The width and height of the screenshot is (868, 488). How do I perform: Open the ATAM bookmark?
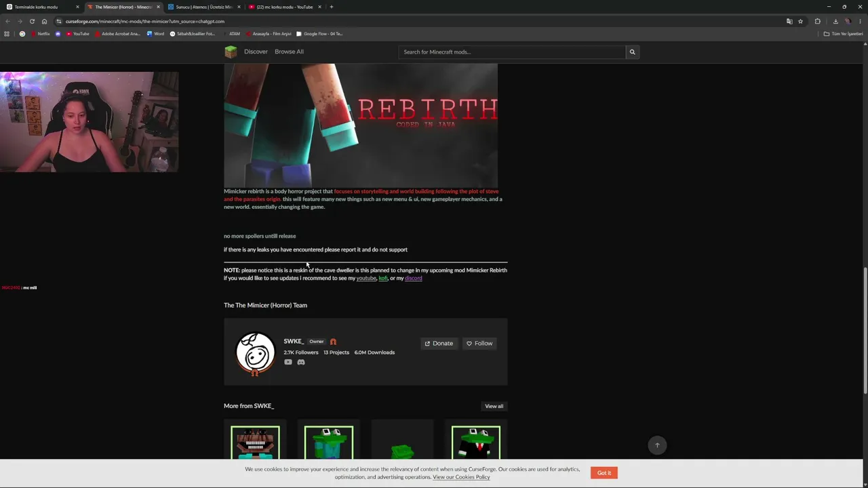click(x=231, y=34)
